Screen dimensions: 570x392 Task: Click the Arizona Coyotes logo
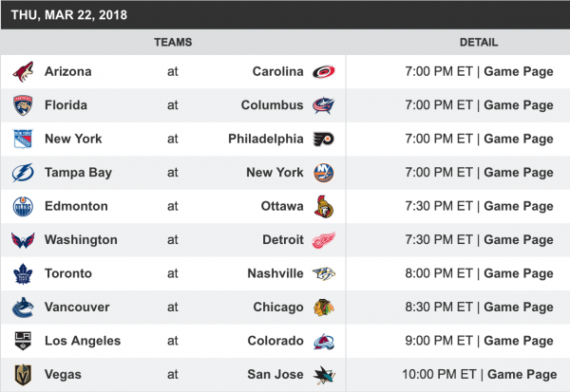click(x=24, y=72)
